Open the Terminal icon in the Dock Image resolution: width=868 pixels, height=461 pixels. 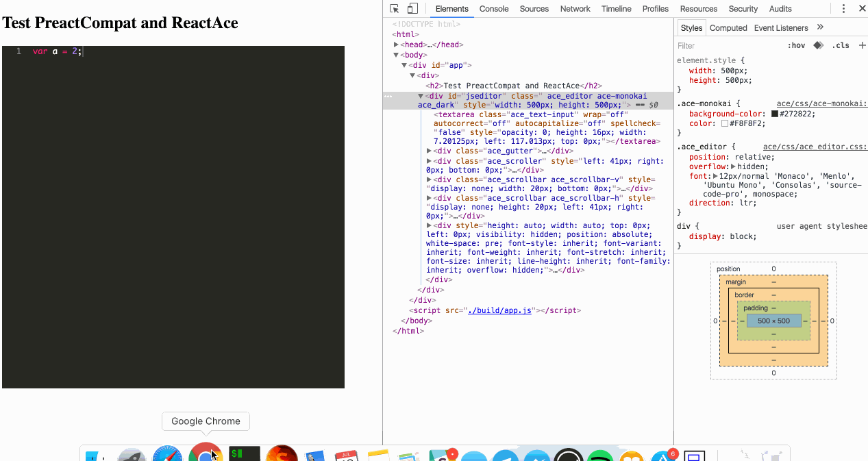click(245, 453)
